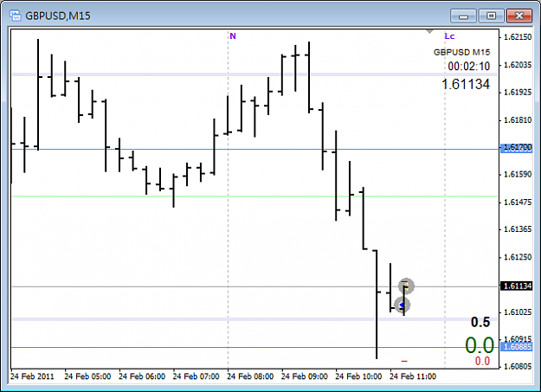Click the 1.61250 price scale label
This screenshot has height=392, width=541.
pyautogui.click(x=518, y=257)
